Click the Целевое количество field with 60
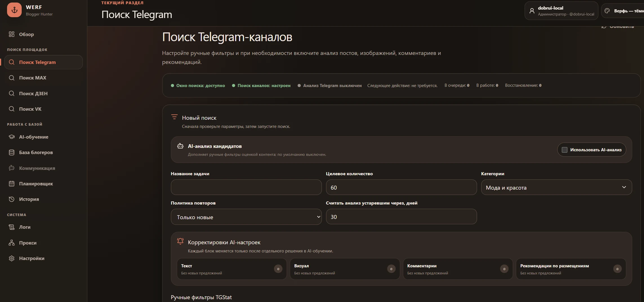 point(401,187)
